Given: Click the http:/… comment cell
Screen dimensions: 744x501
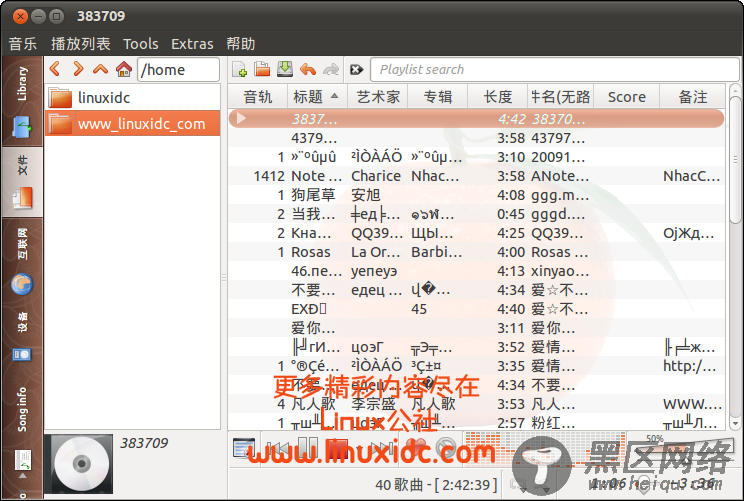Looking at the screenshot, I should (689, 366).
